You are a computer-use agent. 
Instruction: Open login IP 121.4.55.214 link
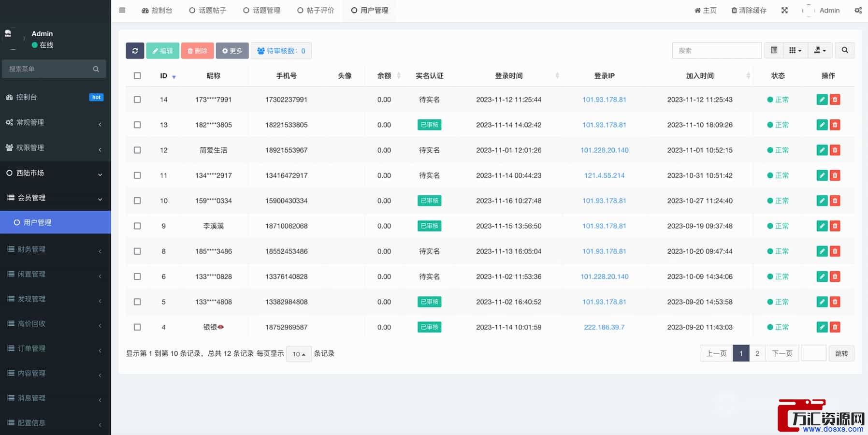point(604,175)
